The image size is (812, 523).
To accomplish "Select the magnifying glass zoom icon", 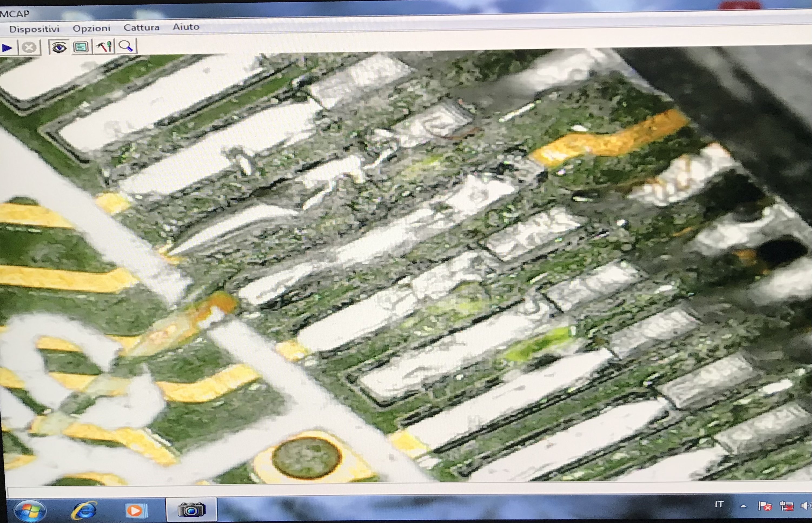I will pyautogui.click(x=126, y=46).
